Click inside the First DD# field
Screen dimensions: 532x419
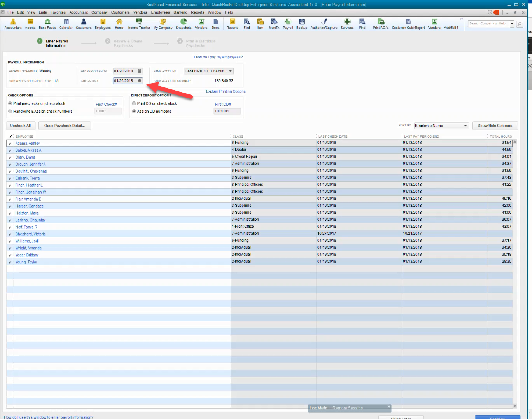(x=227, y=111)
